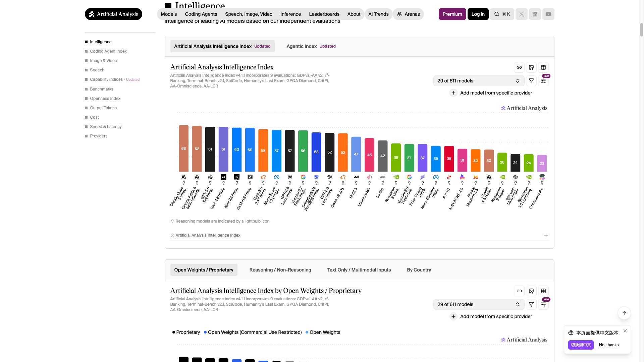Open chart settings sliders icon in first chart
644x362 pixels.
pyautogui.click(x=543, y=81)
